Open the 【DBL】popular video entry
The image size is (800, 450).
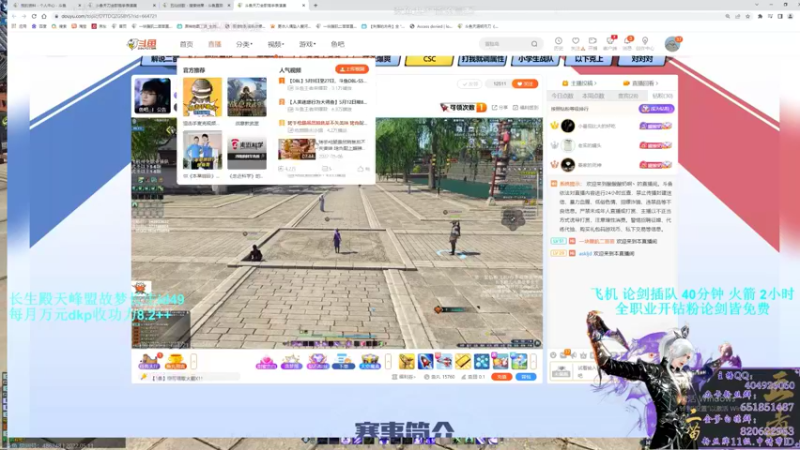point(327,81)
